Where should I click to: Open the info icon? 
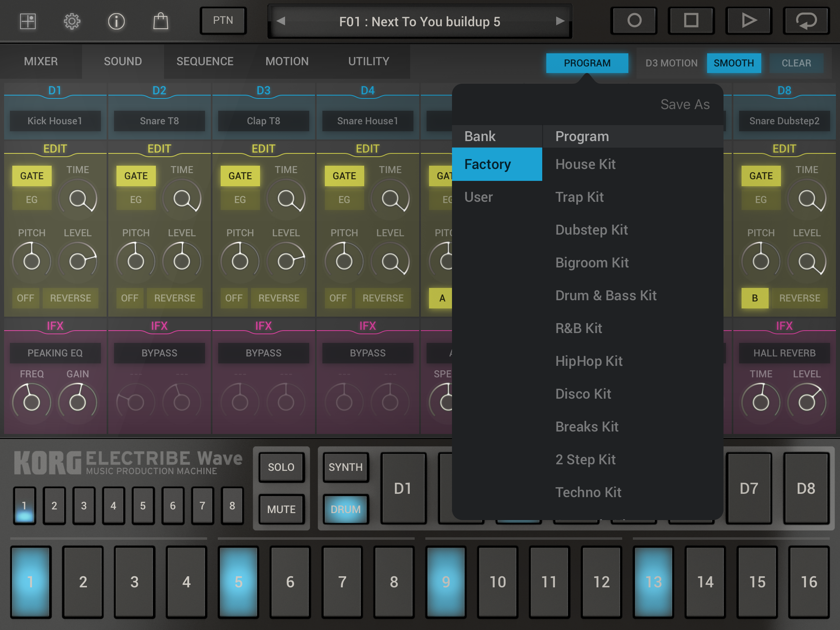pyautogui.click(x=116, y=21)
